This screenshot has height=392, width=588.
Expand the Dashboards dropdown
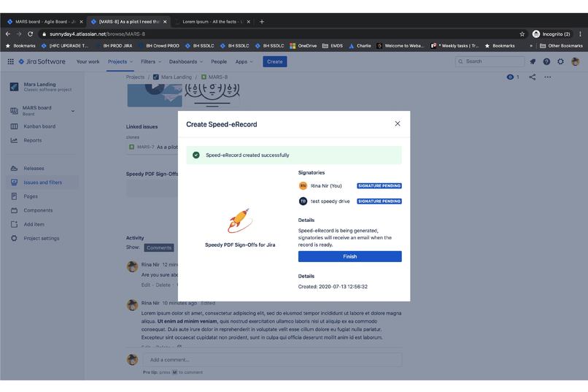pos(185,61)
